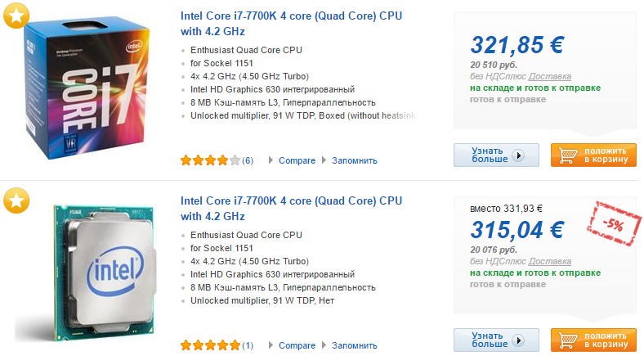Click the five-star rating of the second product
The height and width of the screenshot is (356, 644).
pos(210,345)
